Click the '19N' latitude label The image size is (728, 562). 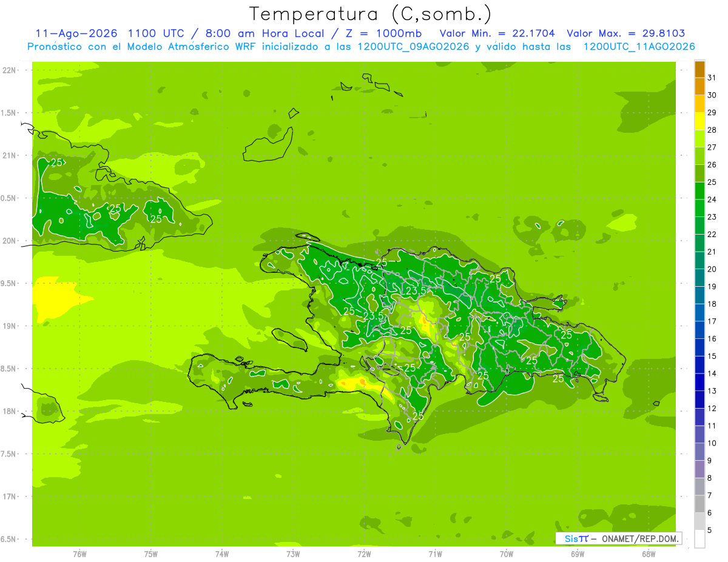tap(9, 326)
